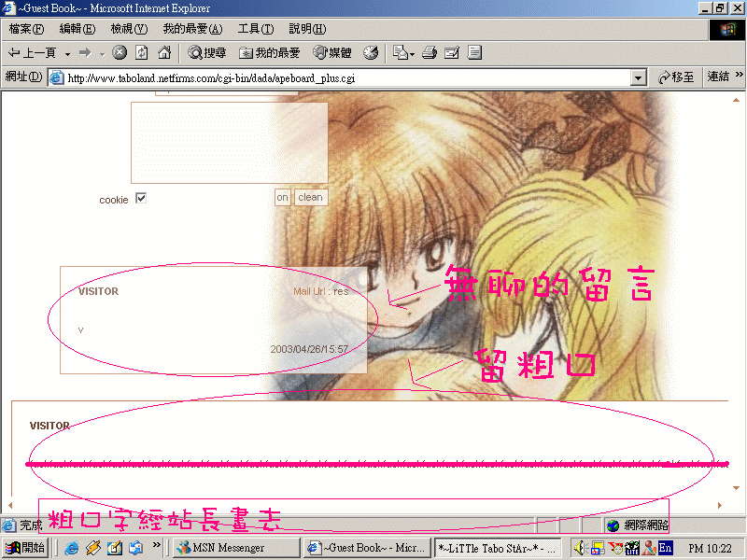Click the Windows logo throbber icon

pyautogui.click(x=726, y=30)
